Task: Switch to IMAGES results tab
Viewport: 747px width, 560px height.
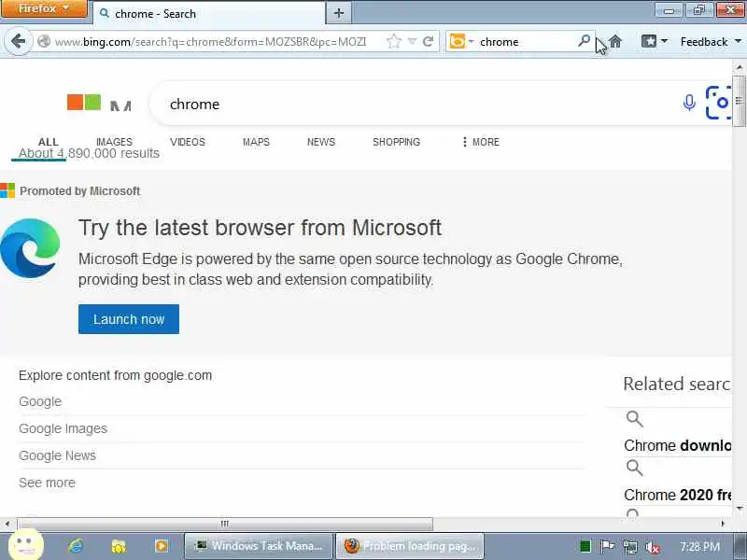Action: click(x=114, y=142)
